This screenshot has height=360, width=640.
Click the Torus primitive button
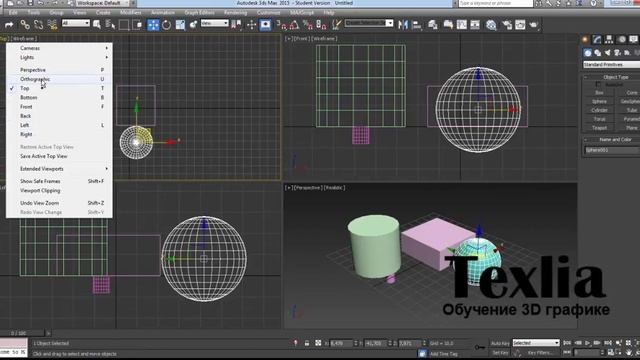[599, 119]
